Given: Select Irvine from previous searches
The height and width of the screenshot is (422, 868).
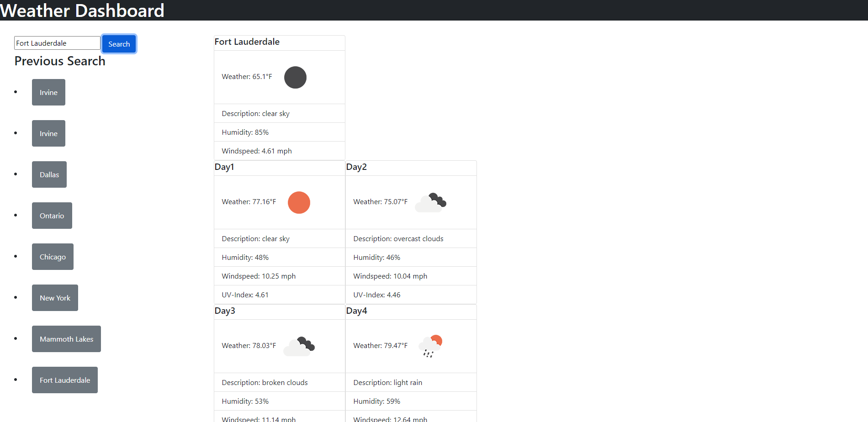Looking at the screenshot, I should coord(48,92).
